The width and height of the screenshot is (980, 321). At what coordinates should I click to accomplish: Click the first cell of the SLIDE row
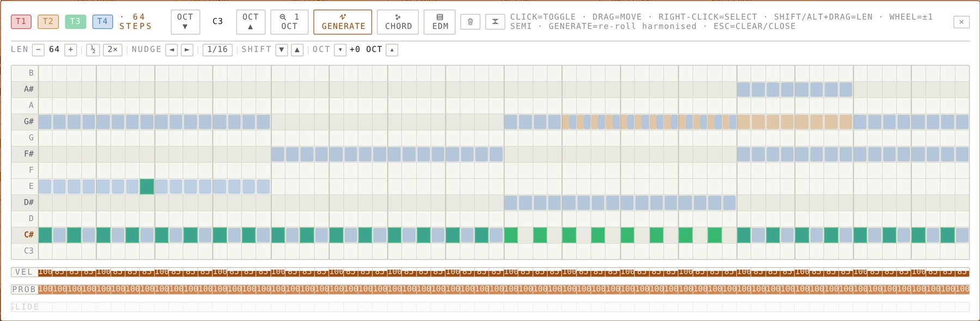pos(45,307)
